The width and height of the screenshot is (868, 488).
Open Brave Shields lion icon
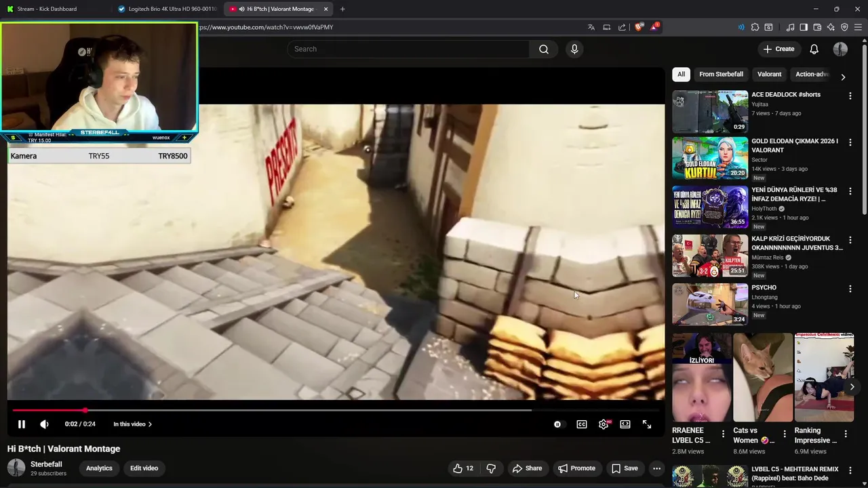[639, 27]
